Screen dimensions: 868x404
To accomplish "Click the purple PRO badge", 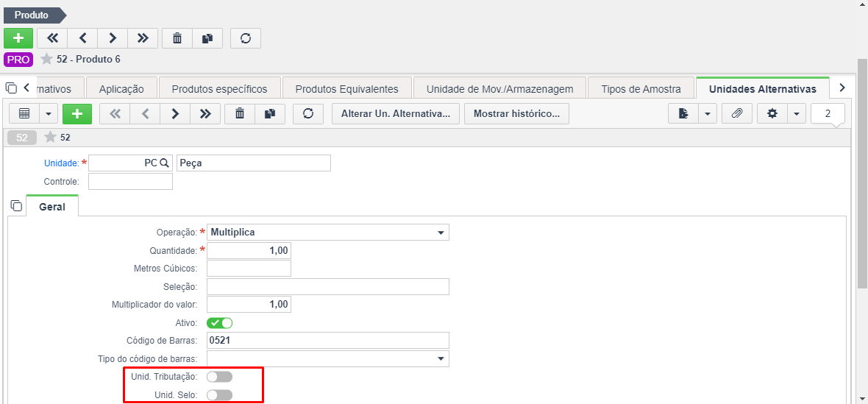I will (x=18, y=59).
